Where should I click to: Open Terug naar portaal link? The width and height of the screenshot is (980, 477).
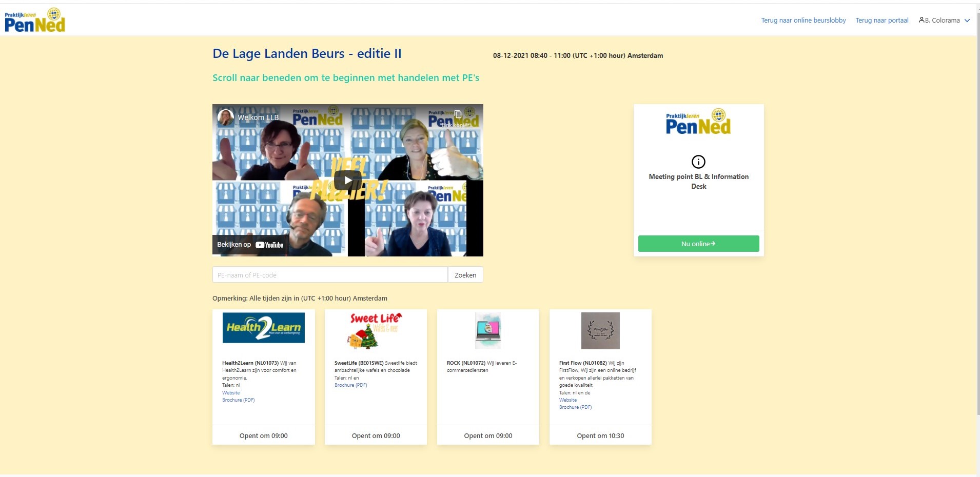pyautogui.click(x=881, y=21)
